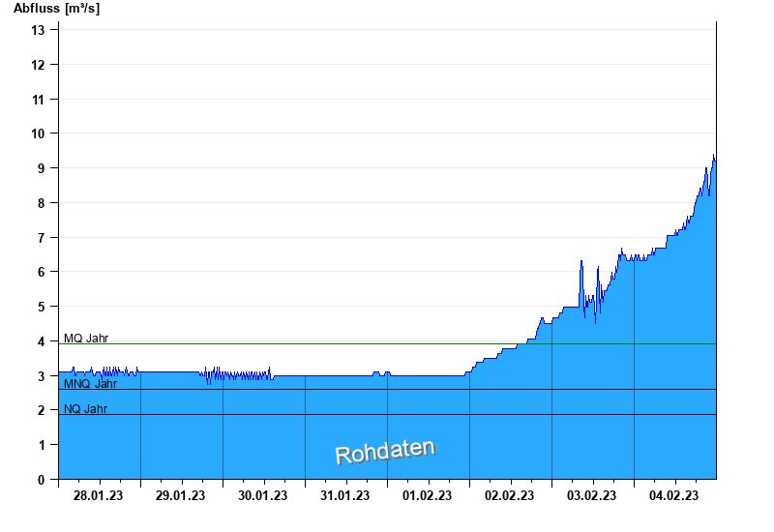Click date label 30.01.23
Image resolution: width=774 pixels, height=532 pixels.
[x=262, y=495]
